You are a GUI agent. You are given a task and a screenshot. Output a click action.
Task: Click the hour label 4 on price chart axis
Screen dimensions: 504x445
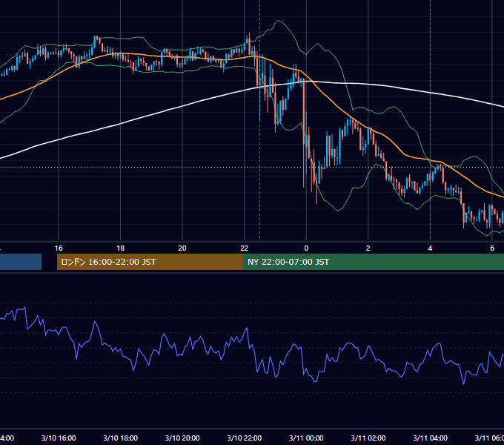[x=430, y=248]
